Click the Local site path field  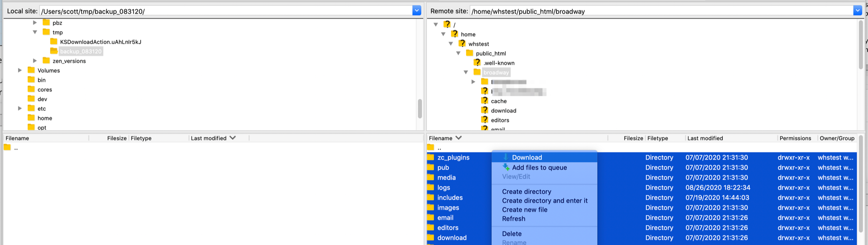click(226, 11)
